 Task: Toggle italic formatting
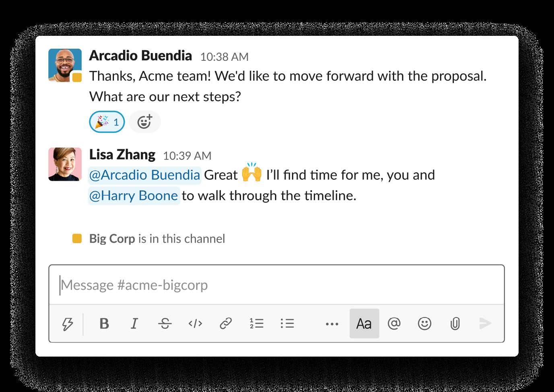click(134, 324)
